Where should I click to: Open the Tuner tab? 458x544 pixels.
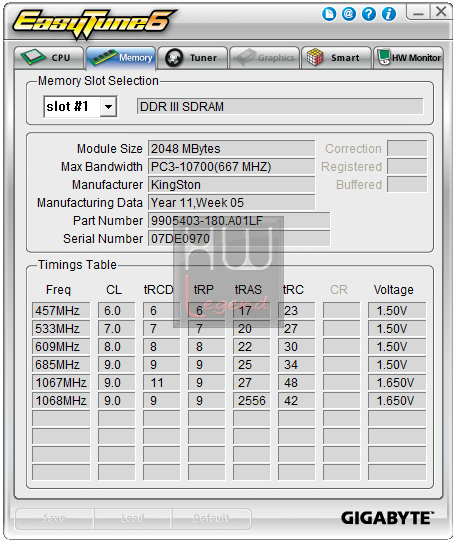coord(193,58)
